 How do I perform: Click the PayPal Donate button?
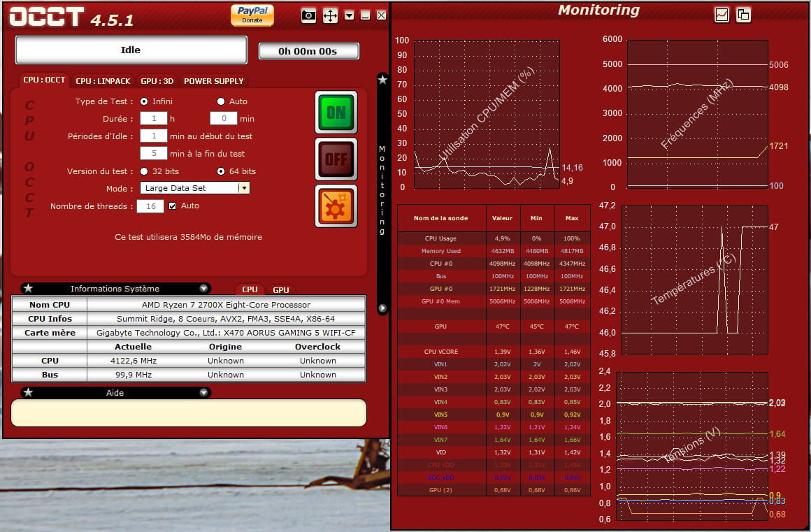click(x=252, y=15)
